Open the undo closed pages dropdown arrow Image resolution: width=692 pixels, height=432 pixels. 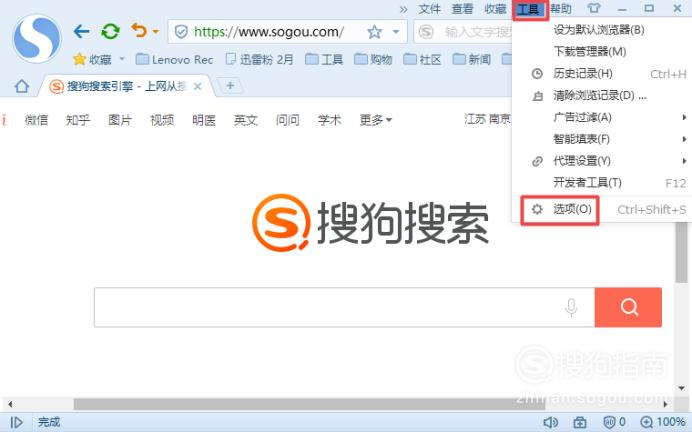point(155,32)
